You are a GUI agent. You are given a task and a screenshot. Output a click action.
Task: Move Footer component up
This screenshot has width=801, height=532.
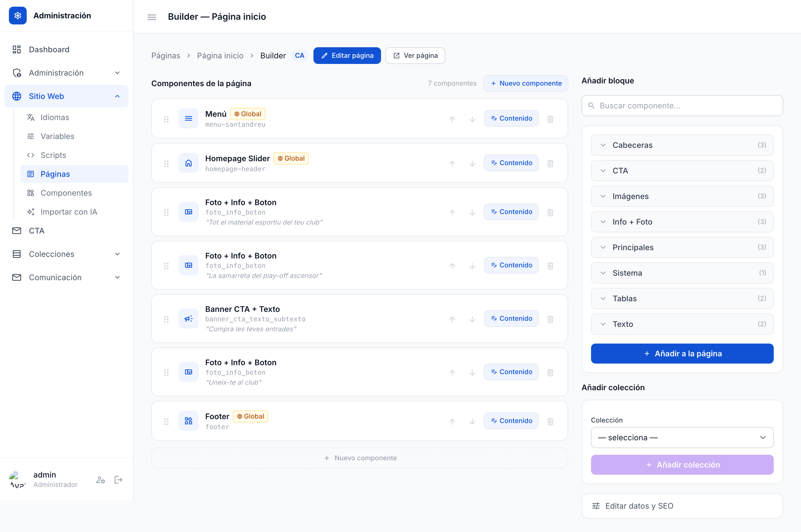point(452,421)
